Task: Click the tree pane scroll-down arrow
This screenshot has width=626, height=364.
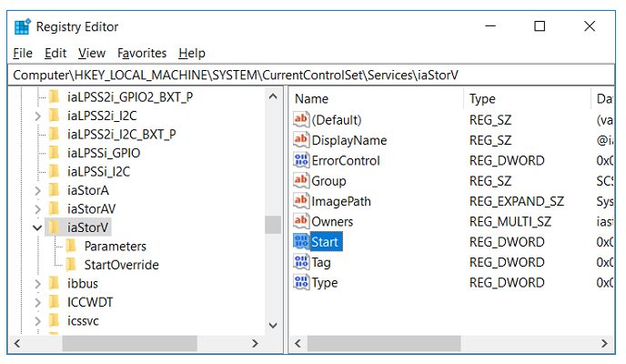Action: 273,324
